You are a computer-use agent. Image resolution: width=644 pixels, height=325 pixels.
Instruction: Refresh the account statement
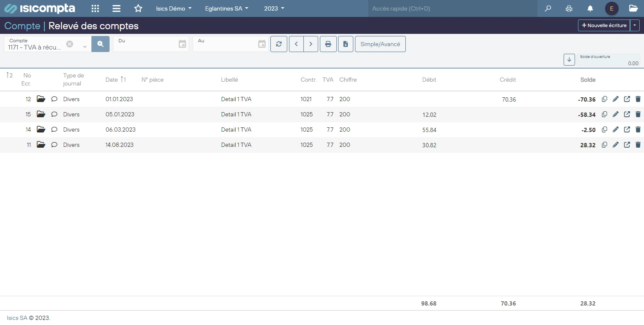coord(279,44)
